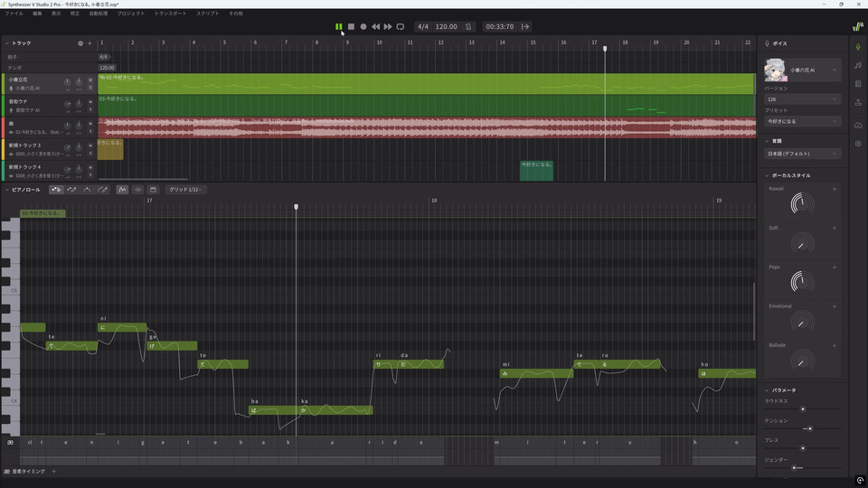Select the note pencil tool in the piano roll

[71, 190]
